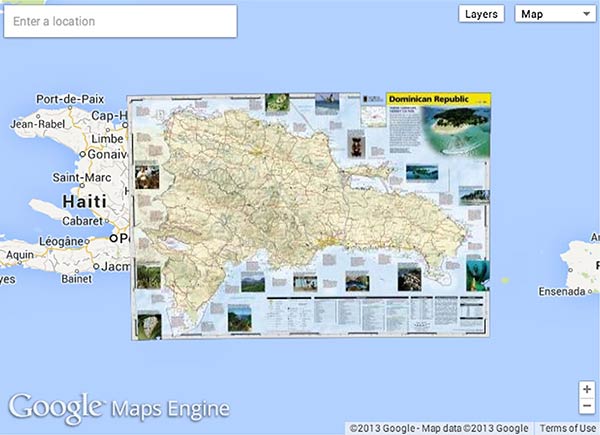The width and height of the screenshot is (600, 435).
Task: Zoom in with the plus button
Action: coord(587,389)
